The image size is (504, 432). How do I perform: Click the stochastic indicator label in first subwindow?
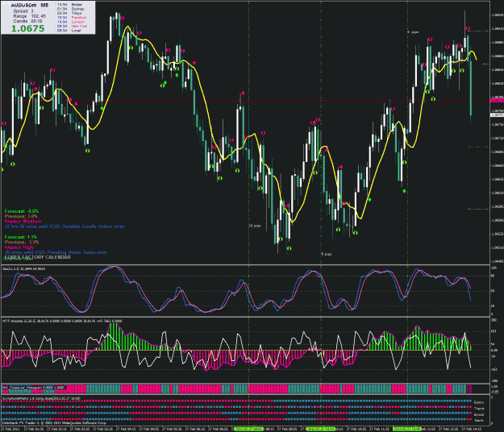pyautogui.click(x=23, y=268)
